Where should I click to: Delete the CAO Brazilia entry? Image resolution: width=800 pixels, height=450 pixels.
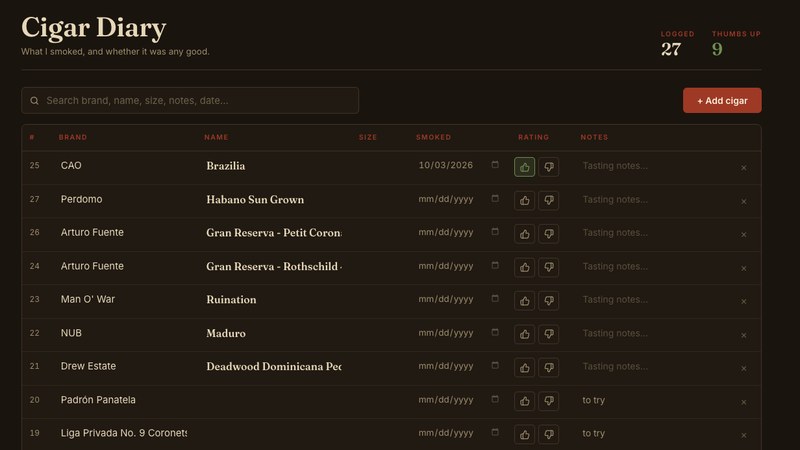tap(743, 168)
